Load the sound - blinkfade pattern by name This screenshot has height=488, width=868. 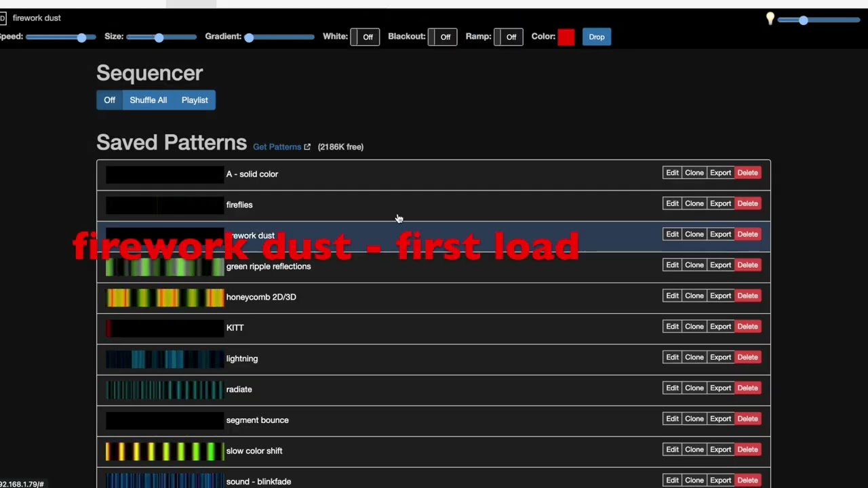[258, 482]
